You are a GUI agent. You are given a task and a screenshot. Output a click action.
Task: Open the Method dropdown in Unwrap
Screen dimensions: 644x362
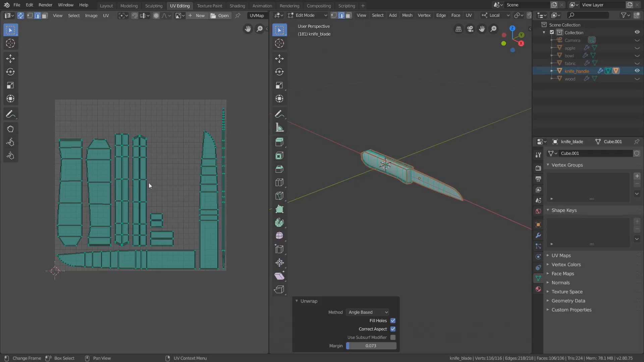(x=368, y=312)
